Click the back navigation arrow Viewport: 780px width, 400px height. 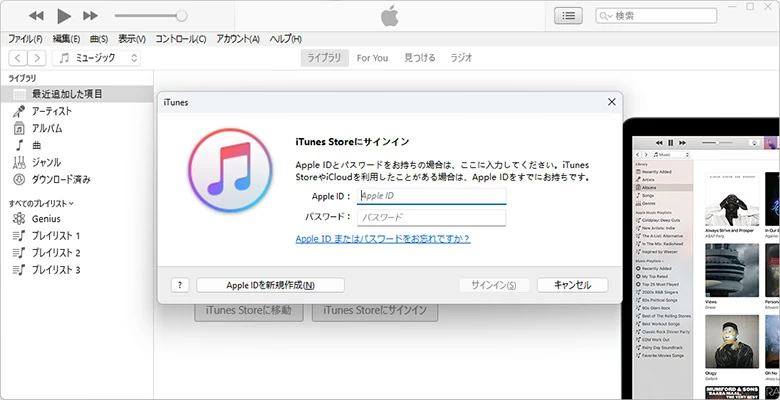[x=18, y=58]
